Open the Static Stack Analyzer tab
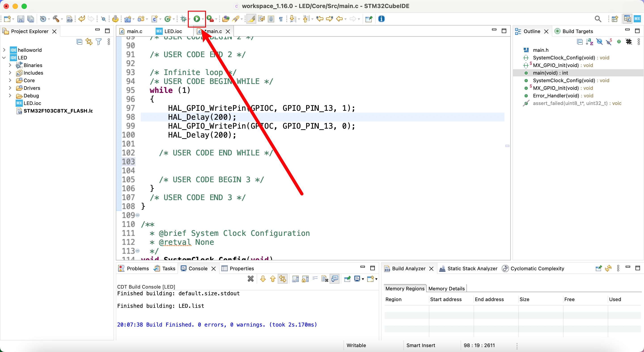The image size is (644, 352). (x=468, y=268)
